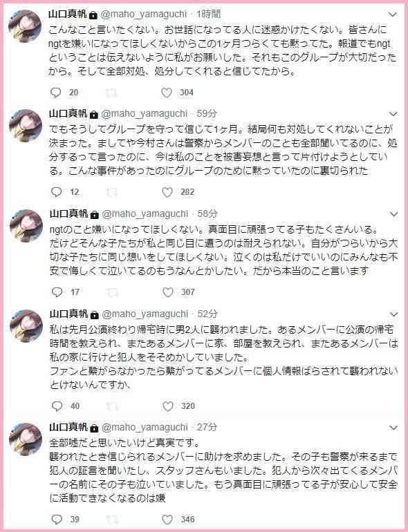Like the tweet with 320 likes
This screenshot has height=532, width=408.
pos(167,406)
